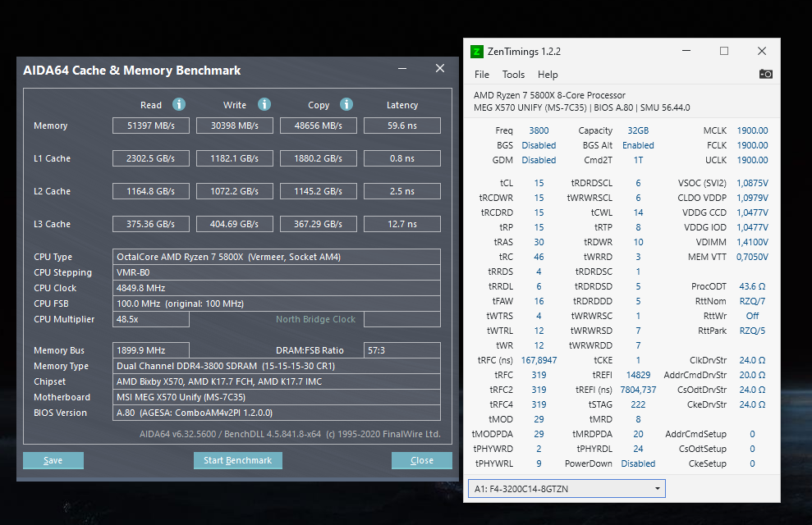
Task: Click the CPU FSB value 100.0 MHz
Action: (277, 304)
